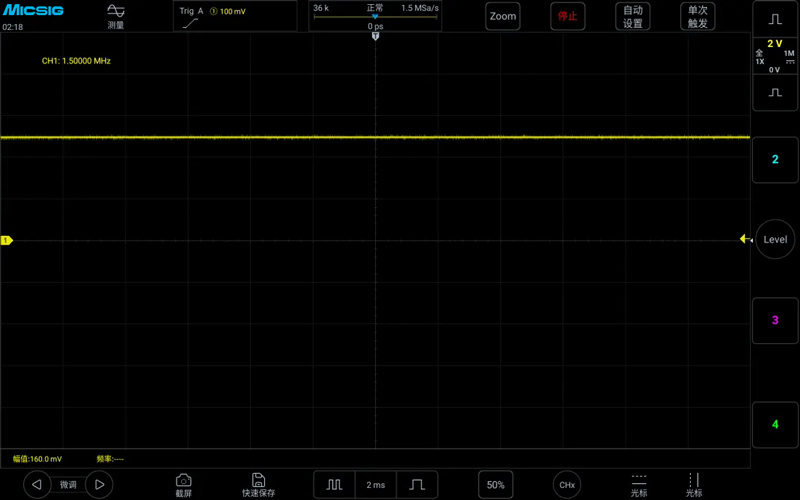Fine-adjust left with the left arrow
800x500 pixels.
coord(37,484)
